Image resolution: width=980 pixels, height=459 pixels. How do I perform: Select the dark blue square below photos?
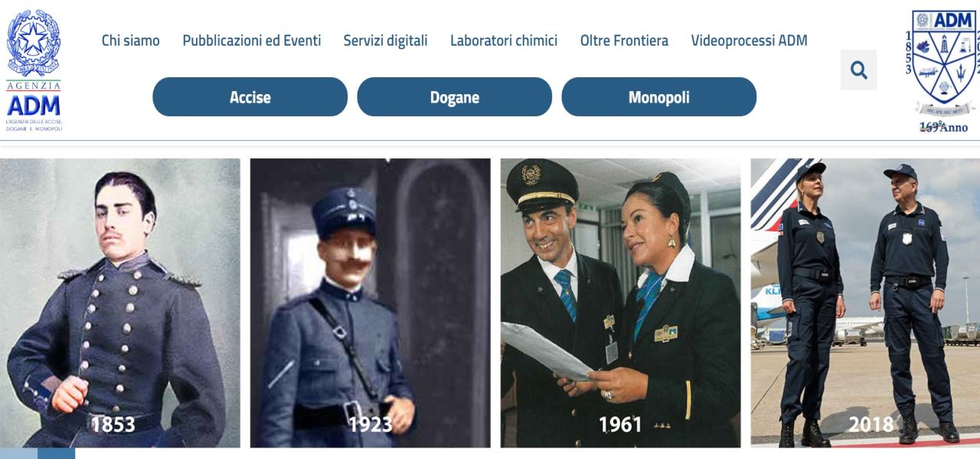click(56, 454)
